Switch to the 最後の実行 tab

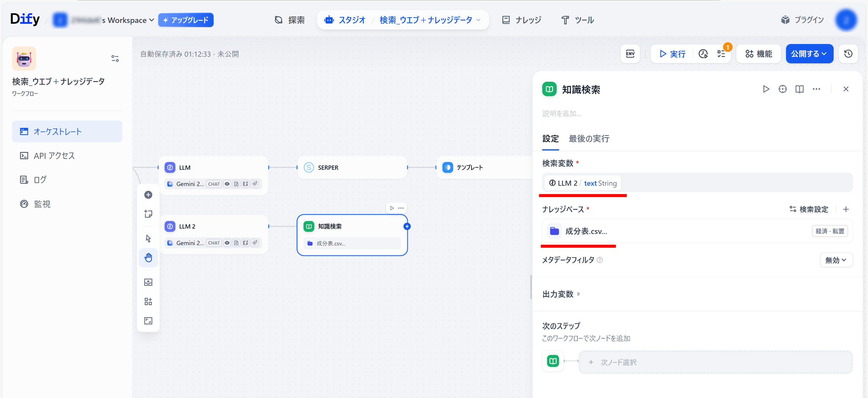589,138
